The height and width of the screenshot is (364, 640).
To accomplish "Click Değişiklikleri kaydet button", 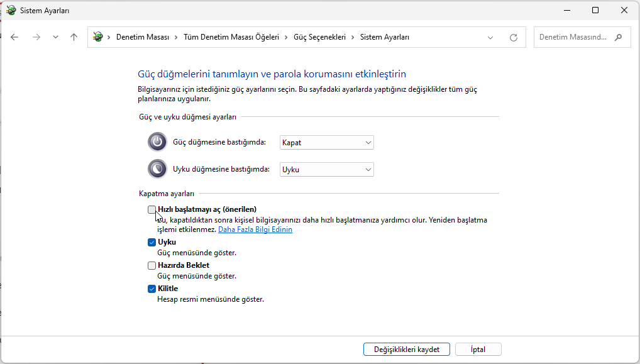I will (406, 350).
